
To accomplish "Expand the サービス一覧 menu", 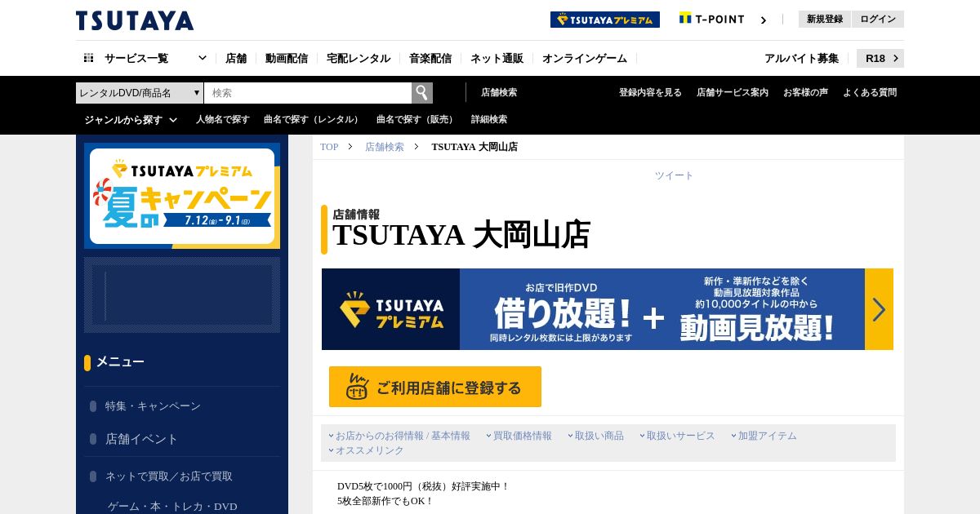I will (x=145, y=58).
